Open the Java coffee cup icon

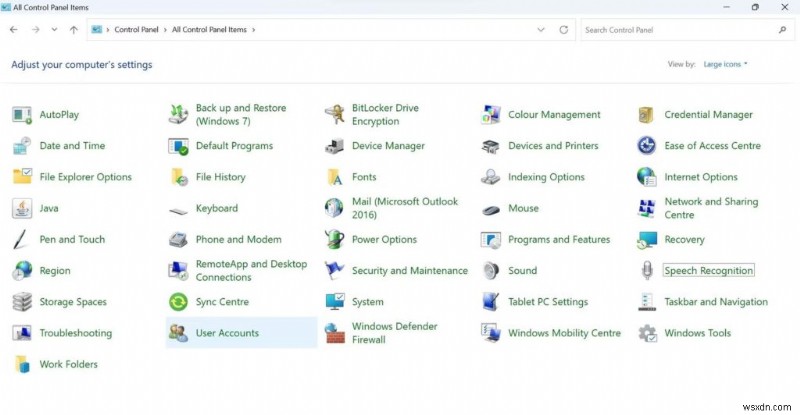pyautogui.click(x=22, y=208)
